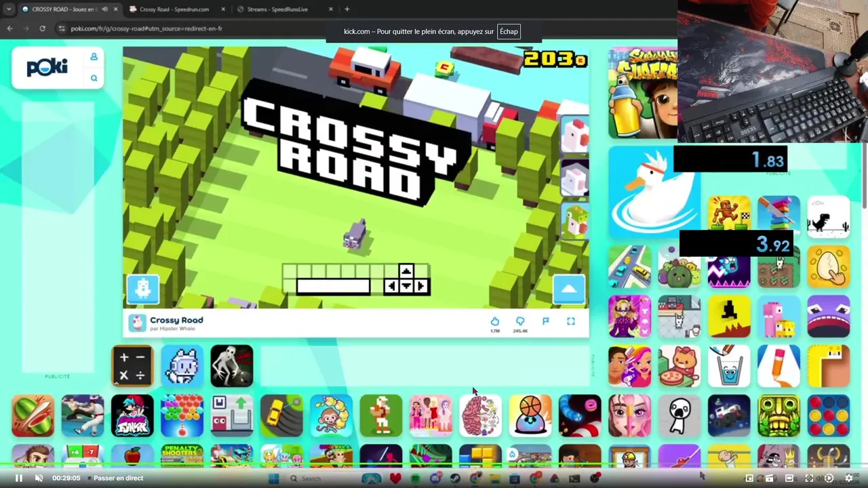This screenshot has width=868, height=488.
Task: Pause the stream video
Action: tap(18, 478)
